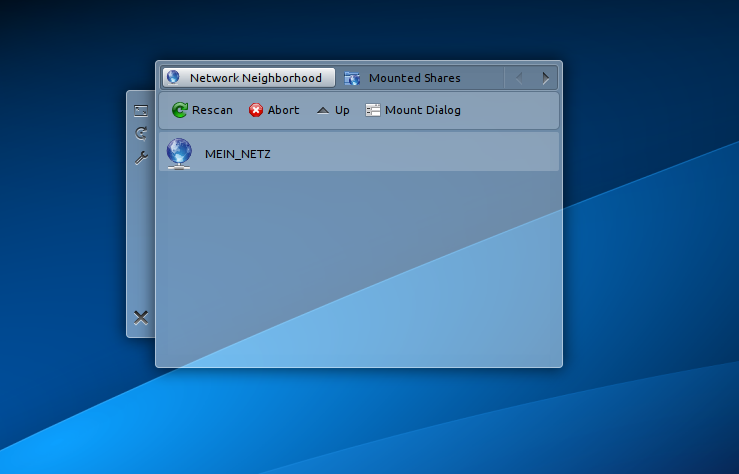
Task: Open widget settings via wrench icon
Action: point(141,157)
